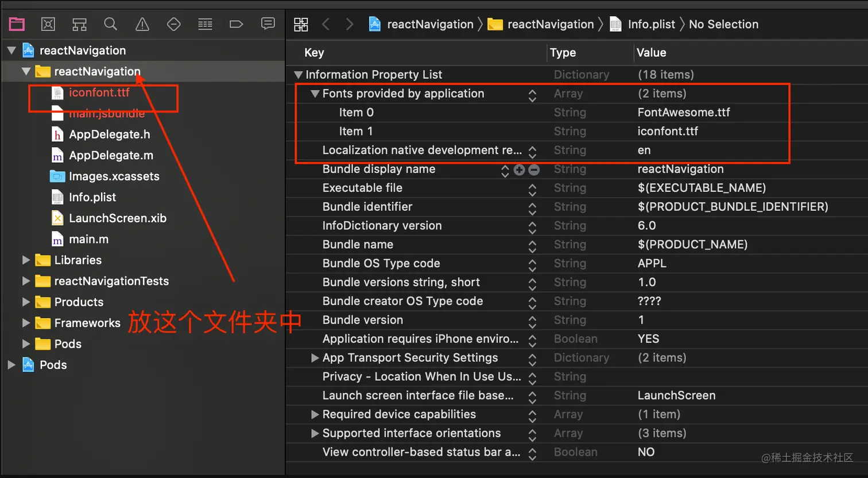
Task: Open key stepper for Bundle OS Type code
Action: pos(532,265)
